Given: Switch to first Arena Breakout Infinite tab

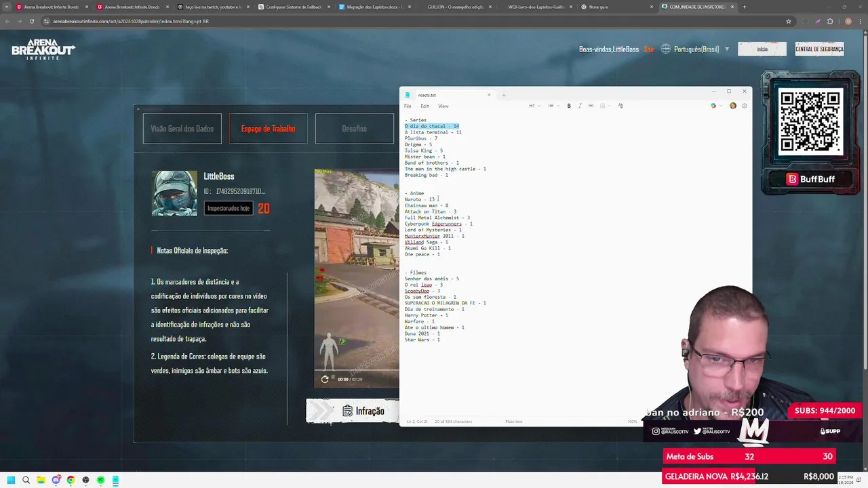Looking at the screenshot, I should pos(52,7).
